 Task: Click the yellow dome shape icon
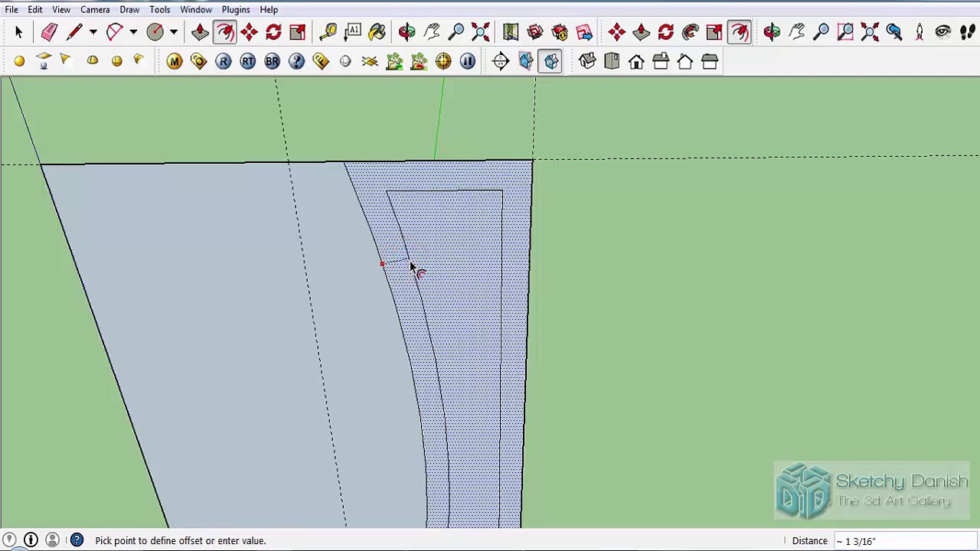(x=93, y=60)
